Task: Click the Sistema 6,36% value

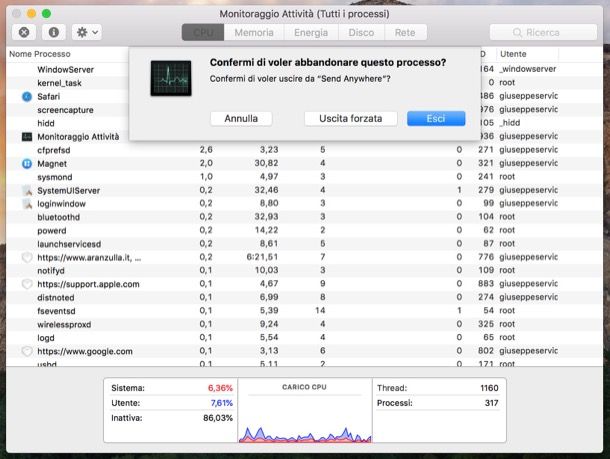Action: pyautogui.click(x=220, y=388)
